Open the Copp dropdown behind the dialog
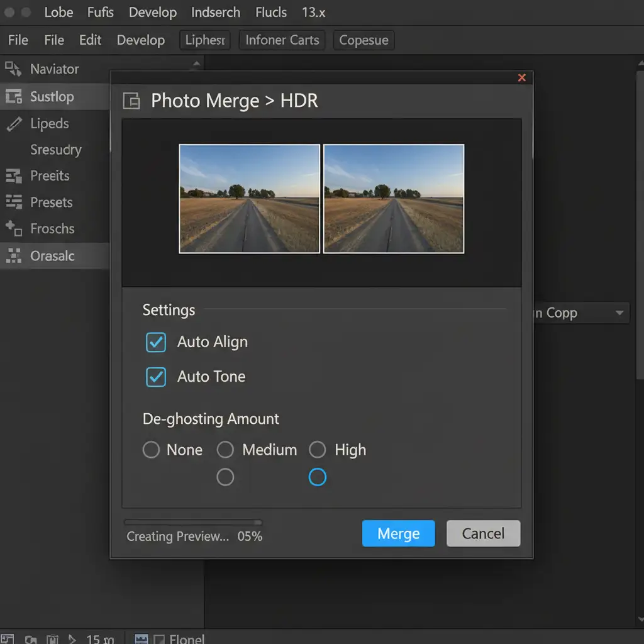Viewport: 644px width, 644px height. coord(619,313)
